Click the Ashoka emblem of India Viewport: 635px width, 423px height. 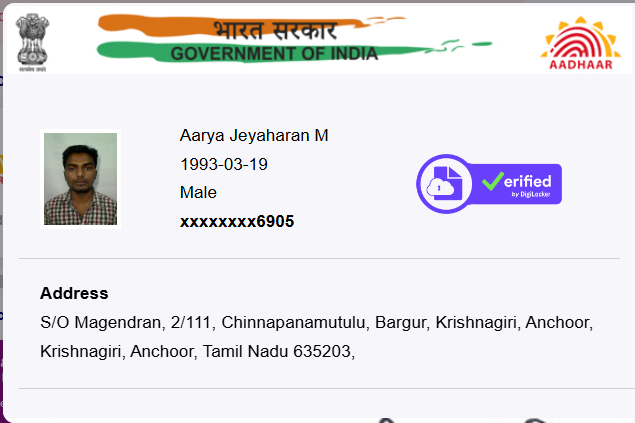click(x=32, y=43)
